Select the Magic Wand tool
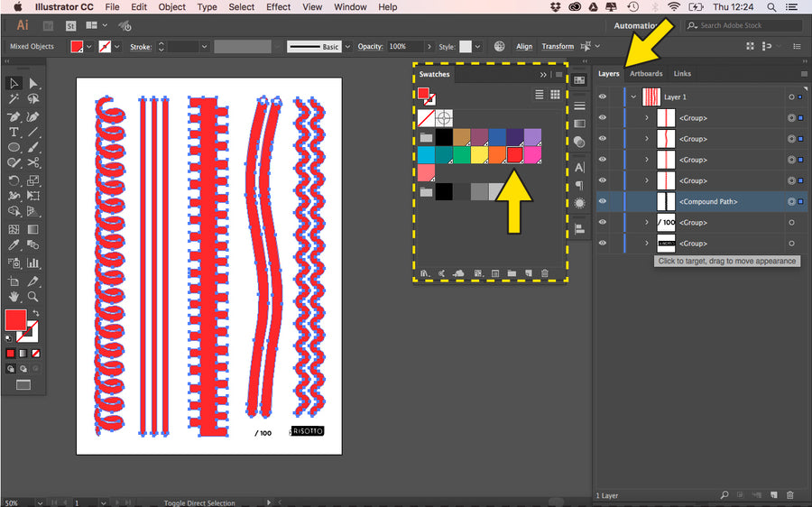Viewport: 812px width, 507px height. pos(14,99)
